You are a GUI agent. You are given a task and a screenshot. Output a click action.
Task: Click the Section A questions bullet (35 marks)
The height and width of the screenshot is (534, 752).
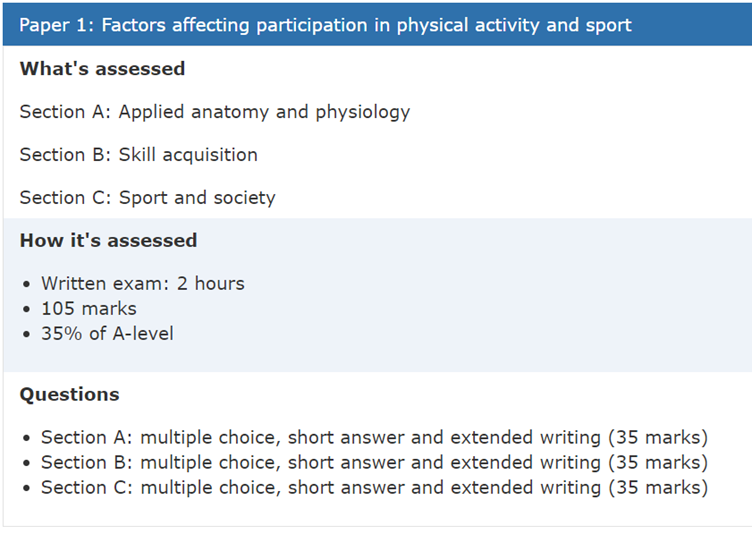pos(375,438)
